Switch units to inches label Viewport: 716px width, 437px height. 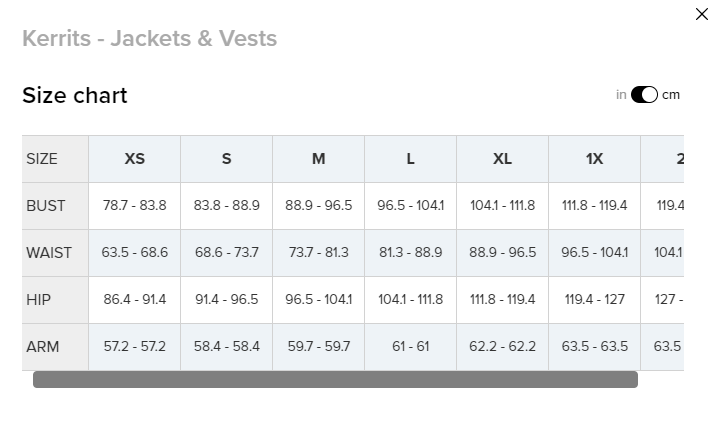(x=621, y=95)
